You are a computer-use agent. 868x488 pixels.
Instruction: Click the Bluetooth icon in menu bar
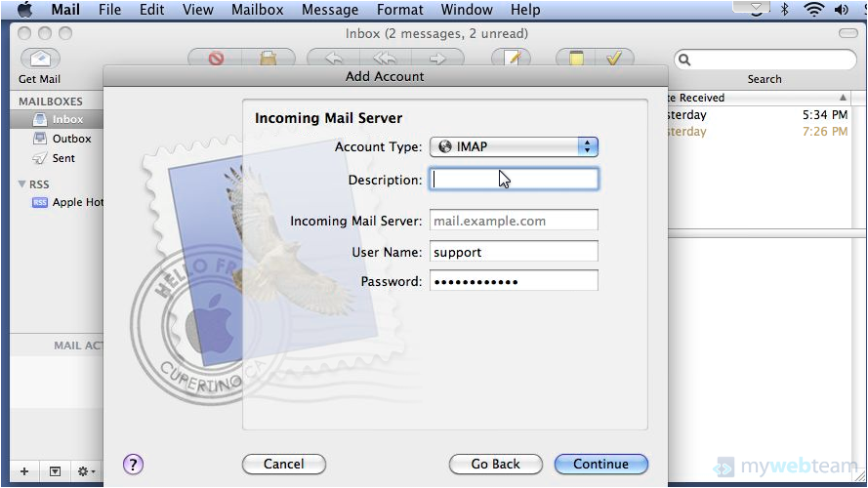[x=783, y=10]
